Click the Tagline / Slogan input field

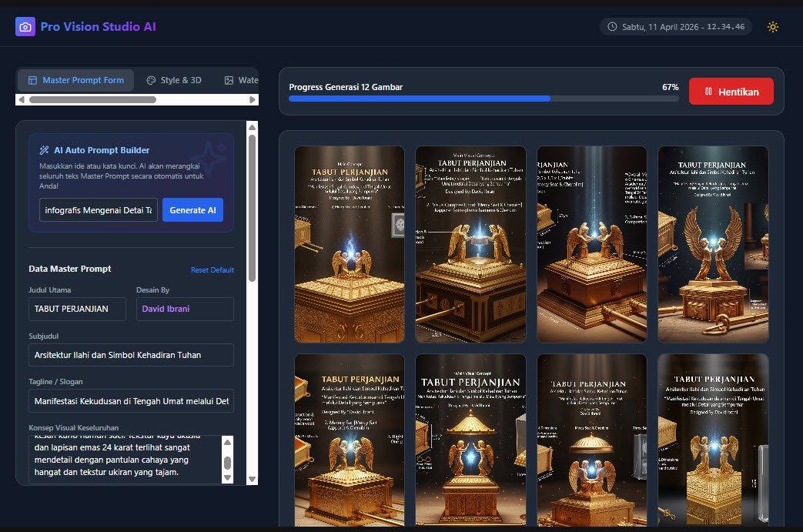click(x=131, y=401)
